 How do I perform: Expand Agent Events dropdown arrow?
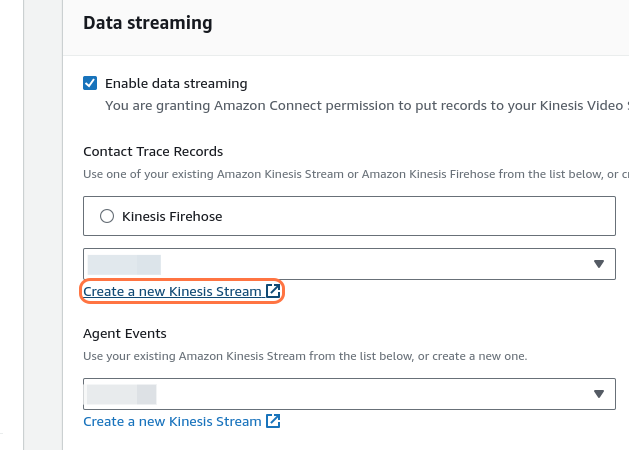pyautogui.click(x=599, y=394)
